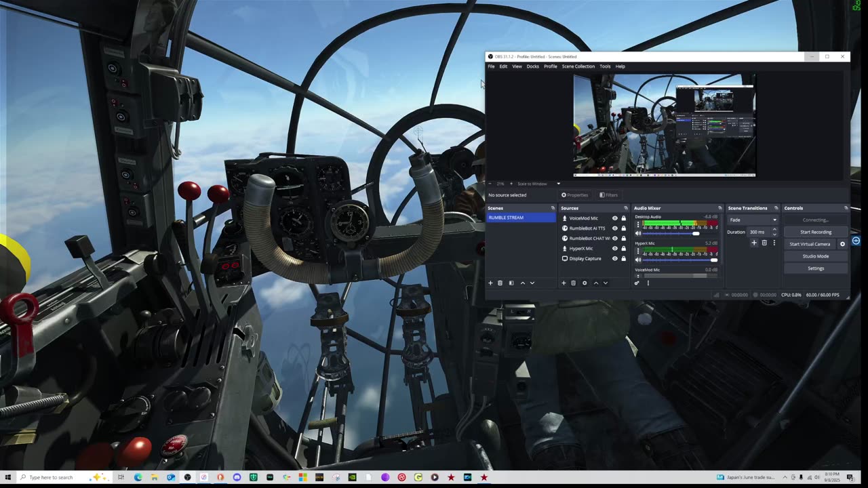Remove selected scene with trash icon

point(500,283)
